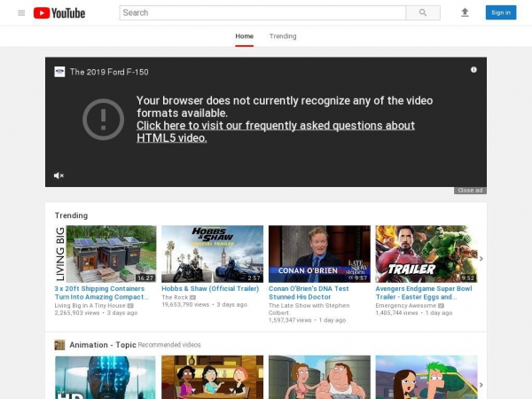Open the Hobbs & Shaw trailer thumbnail
532x399 pixels.
(x=213, y=254)
